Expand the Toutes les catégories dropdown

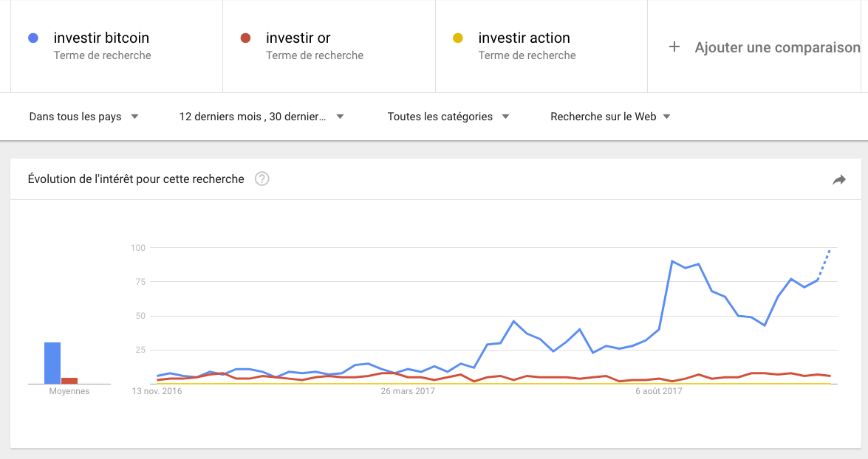coord(448,117)
